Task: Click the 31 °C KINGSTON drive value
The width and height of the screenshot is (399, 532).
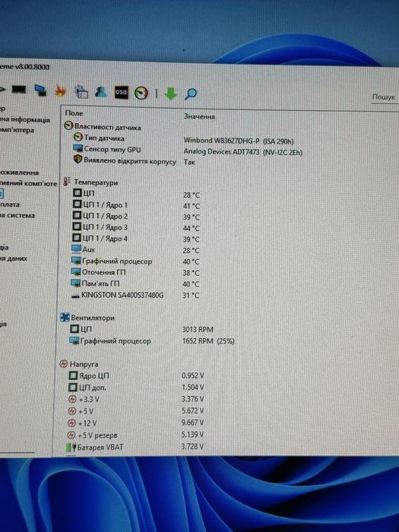Action: click(x=191, y=295)
